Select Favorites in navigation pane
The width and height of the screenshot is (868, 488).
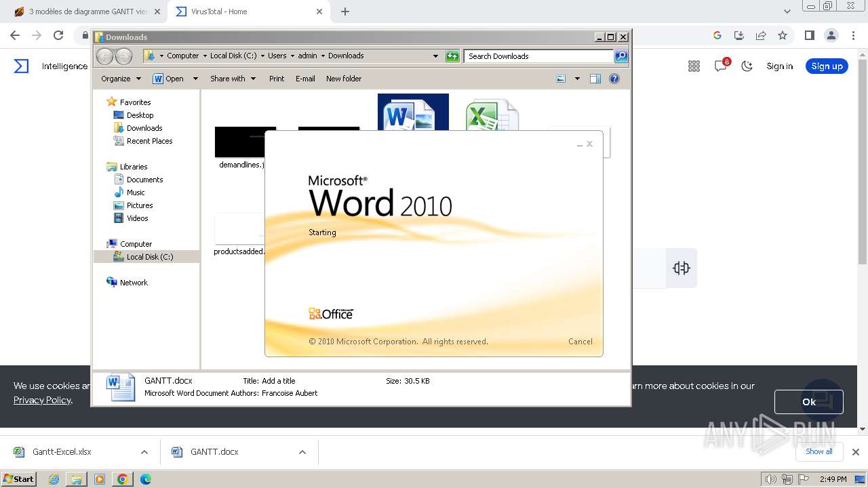(135, 102)
